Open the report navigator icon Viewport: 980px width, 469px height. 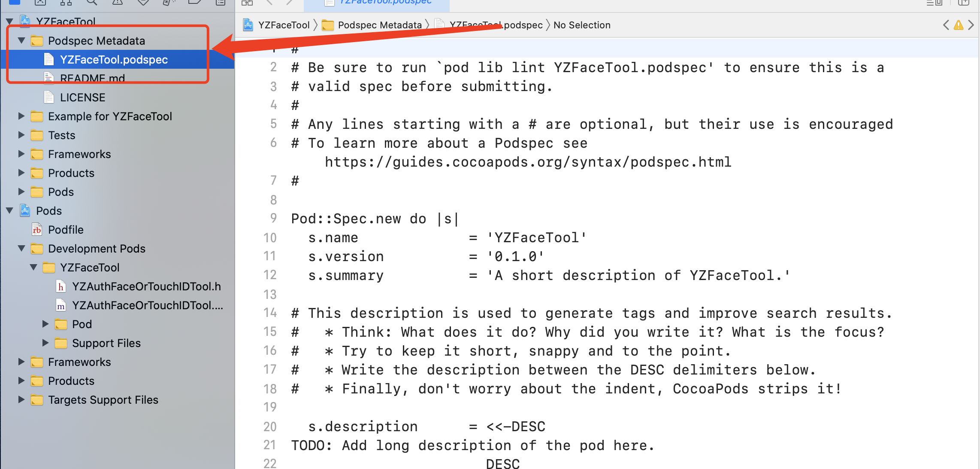221,2
